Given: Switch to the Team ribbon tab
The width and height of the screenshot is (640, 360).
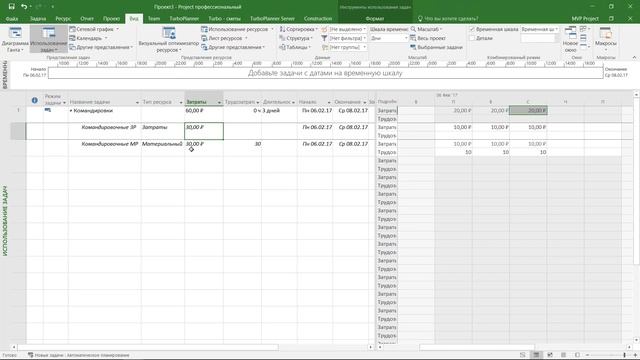Looking at the screenshot, I should click(x=154, y=19).
